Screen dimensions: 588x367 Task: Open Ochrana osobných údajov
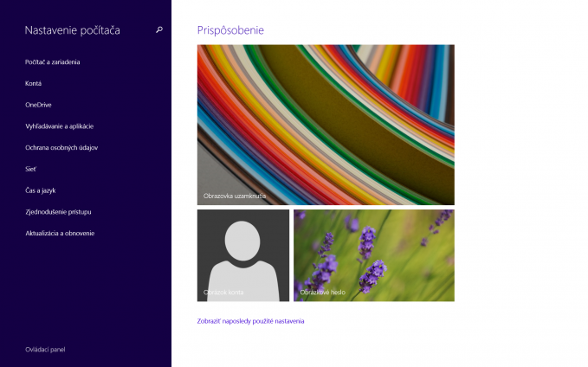[x=61, y=148]
